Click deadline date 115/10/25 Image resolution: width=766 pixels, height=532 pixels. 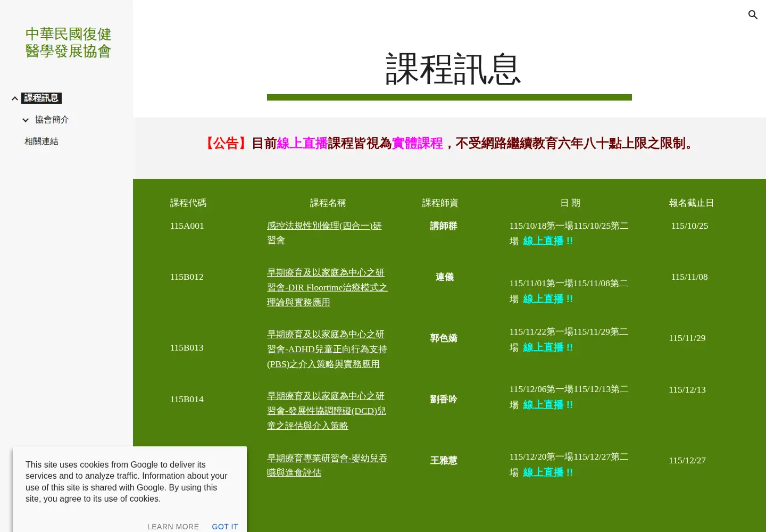pyautogui.click(x=689, y=226)
